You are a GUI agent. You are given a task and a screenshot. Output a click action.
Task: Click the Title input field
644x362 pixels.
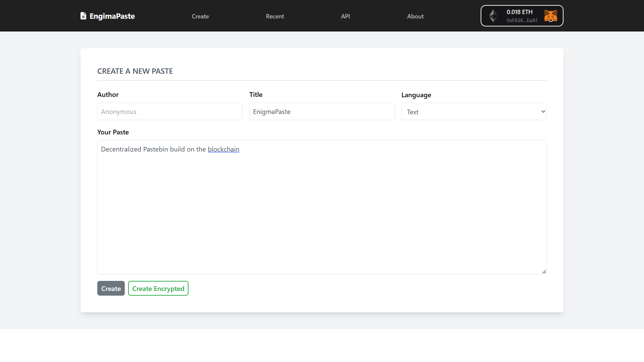point(322,111)
